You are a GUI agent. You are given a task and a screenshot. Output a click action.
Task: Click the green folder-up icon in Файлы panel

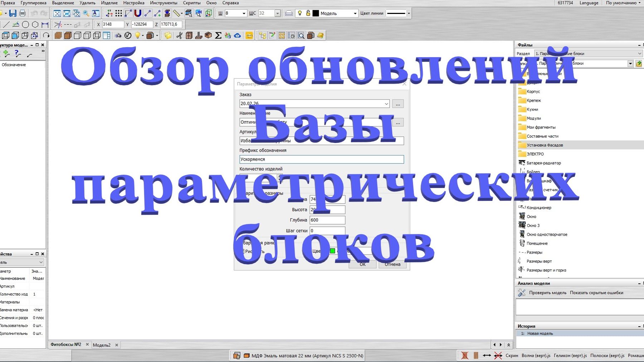pos(639,64)
